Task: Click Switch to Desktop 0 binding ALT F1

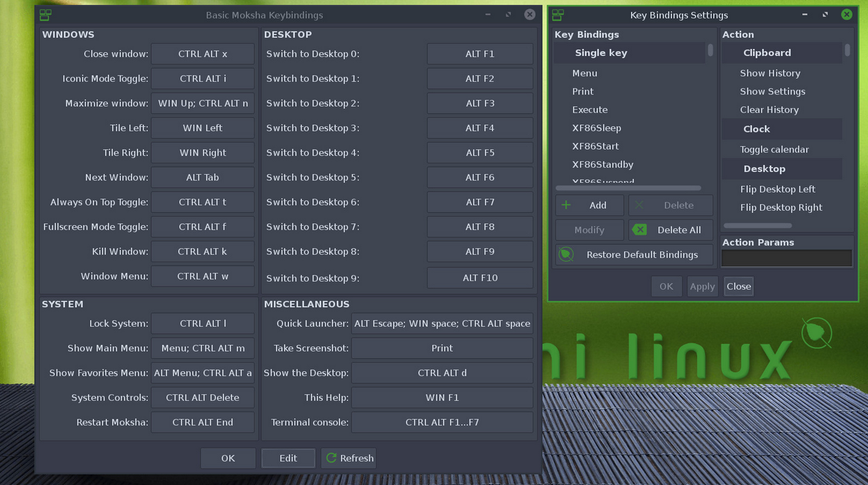Action: click(480, 54)
